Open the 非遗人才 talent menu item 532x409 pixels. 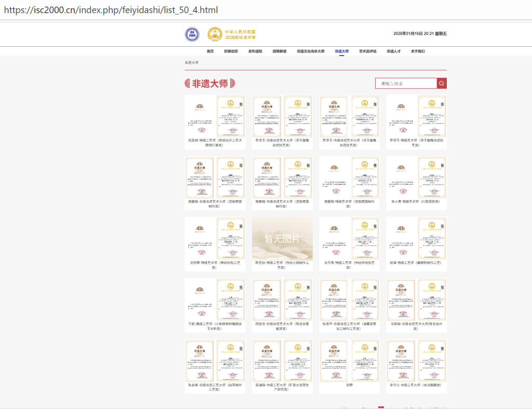(394, 51)
